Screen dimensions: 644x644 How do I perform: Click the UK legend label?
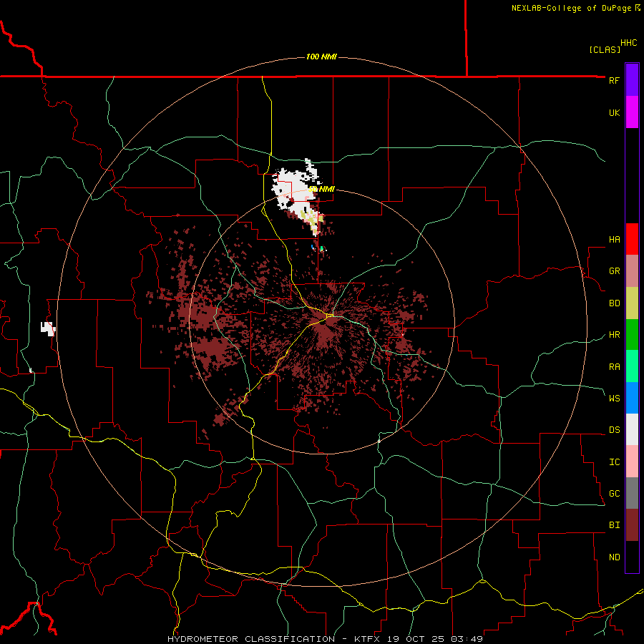click(x=614, y=112)
